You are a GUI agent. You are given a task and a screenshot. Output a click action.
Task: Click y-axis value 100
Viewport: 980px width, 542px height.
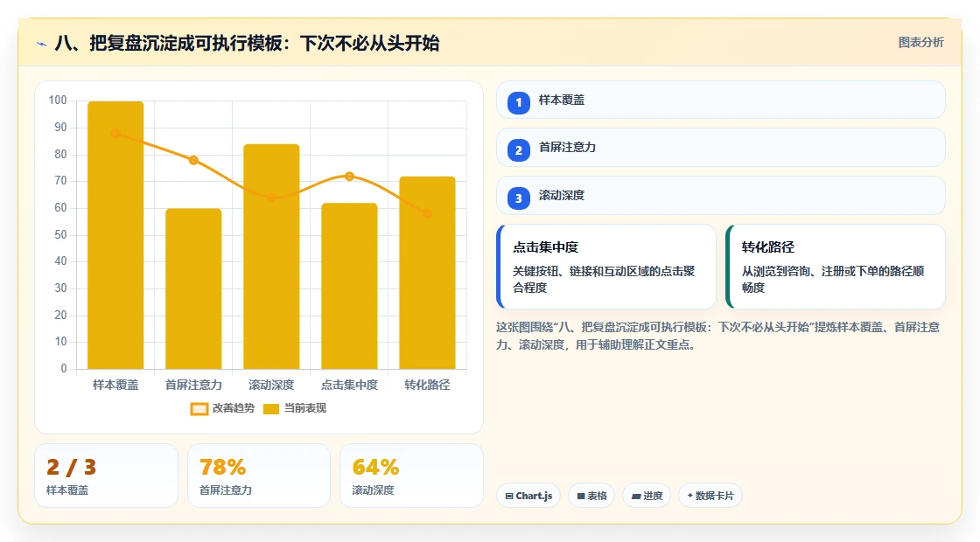pos(58,101)
